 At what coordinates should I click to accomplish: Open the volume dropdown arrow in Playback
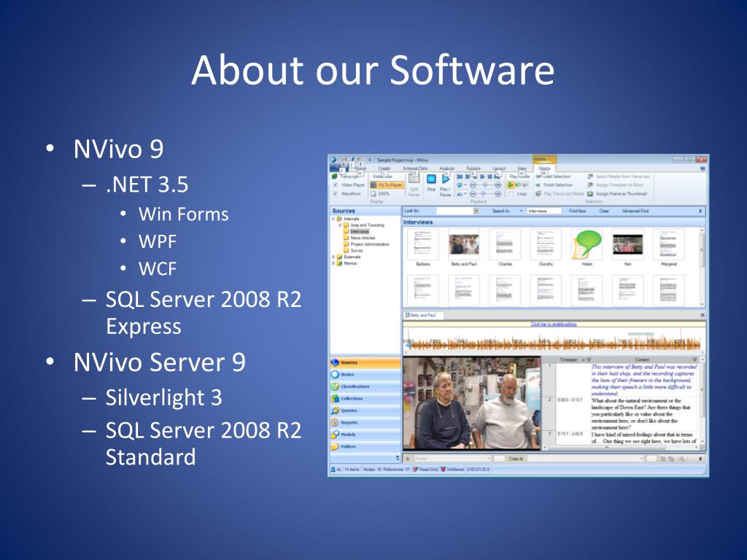465,184
